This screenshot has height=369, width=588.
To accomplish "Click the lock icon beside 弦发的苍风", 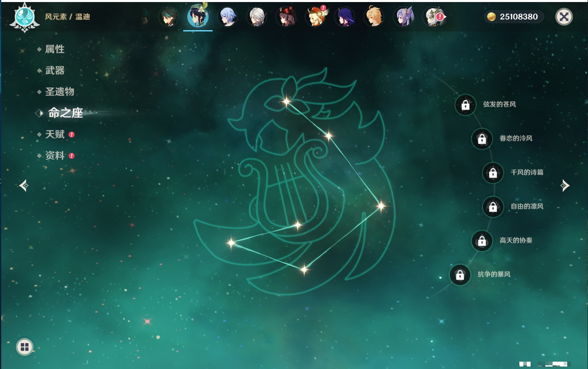I will point(465,105).
